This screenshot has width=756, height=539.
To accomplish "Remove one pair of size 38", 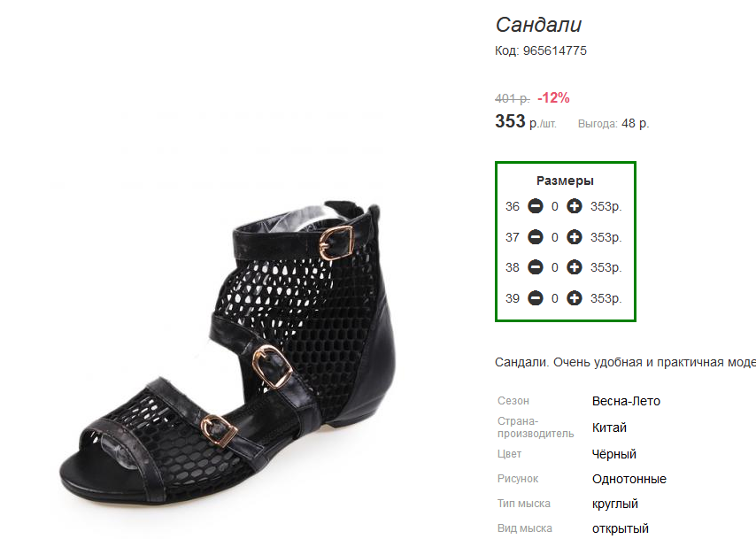I will pos(536,267).
